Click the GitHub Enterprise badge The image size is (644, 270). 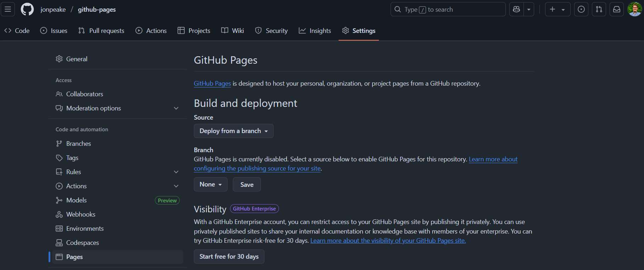(254, 209)
